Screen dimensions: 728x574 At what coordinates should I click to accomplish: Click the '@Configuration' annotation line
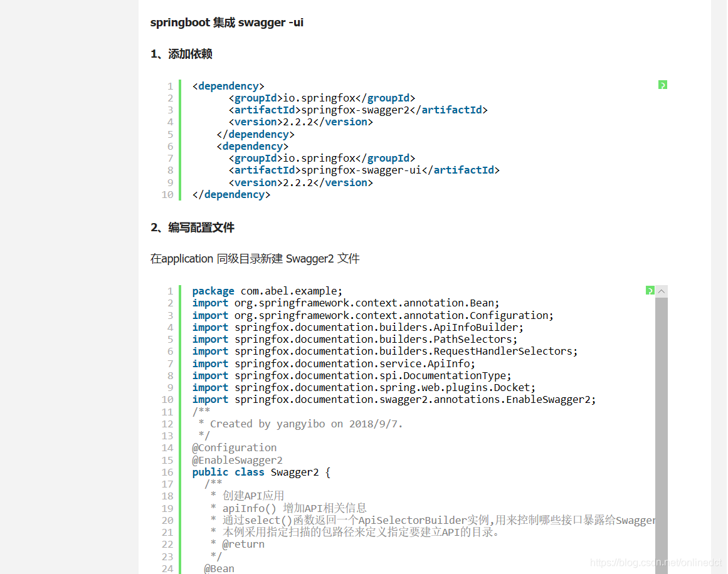click(235, 448)
